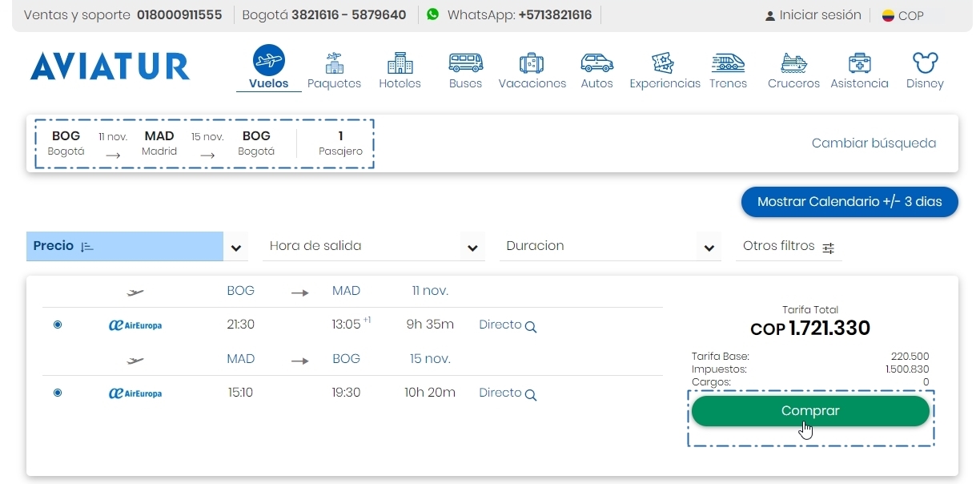
Task: Open details magnifier for 15:10 flight
Action: (530, 394)
